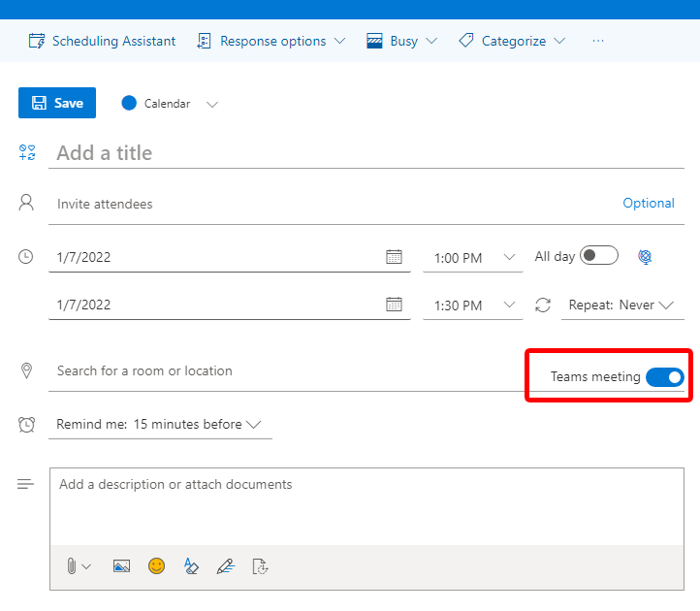Open the emoji picker smiley icon

[156, 565]
